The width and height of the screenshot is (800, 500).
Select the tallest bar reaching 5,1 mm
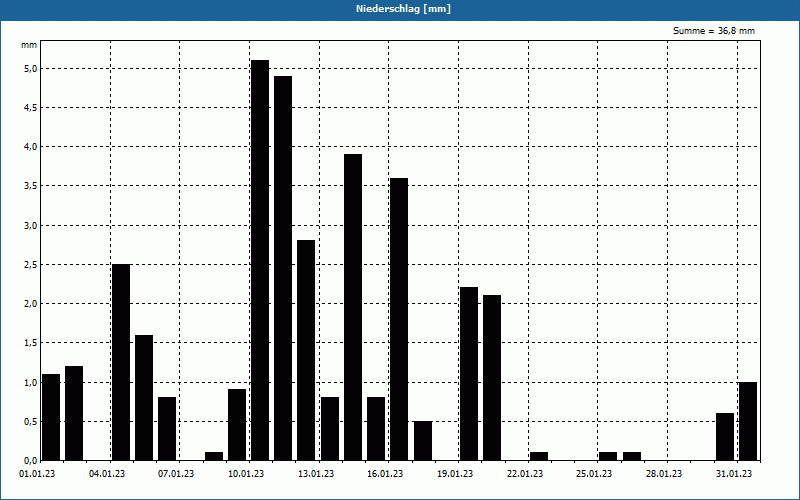click(260, 260)
